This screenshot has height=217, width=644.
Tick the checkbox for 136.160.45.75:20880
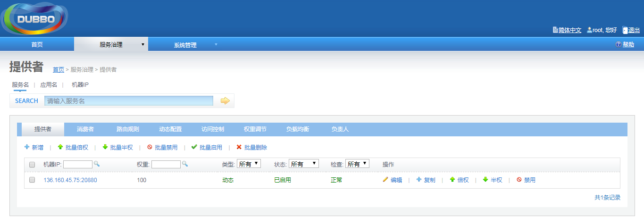point(32,180)
